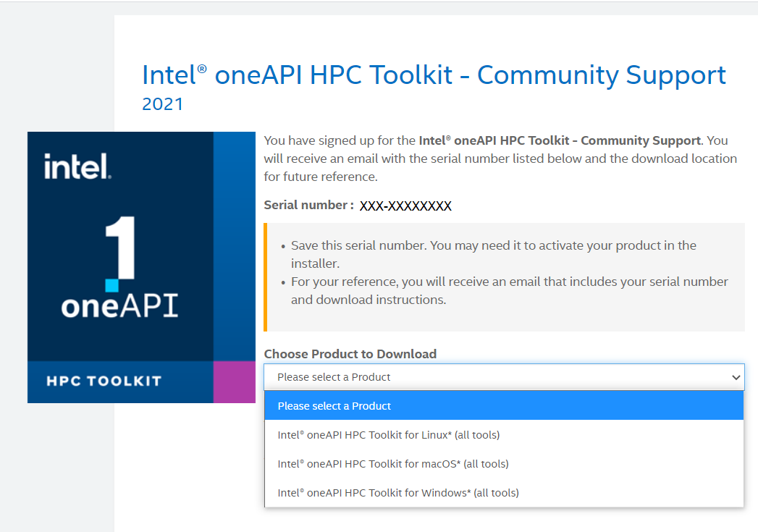This screenshot has height=532, width=758.
Task: Select the highlighted "Please select a Product" option
Action: 504,406
